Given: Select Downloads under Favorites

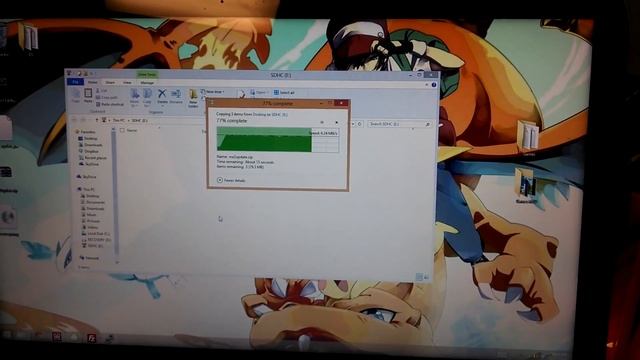Looking at the screenshot, I should point(90,145).
